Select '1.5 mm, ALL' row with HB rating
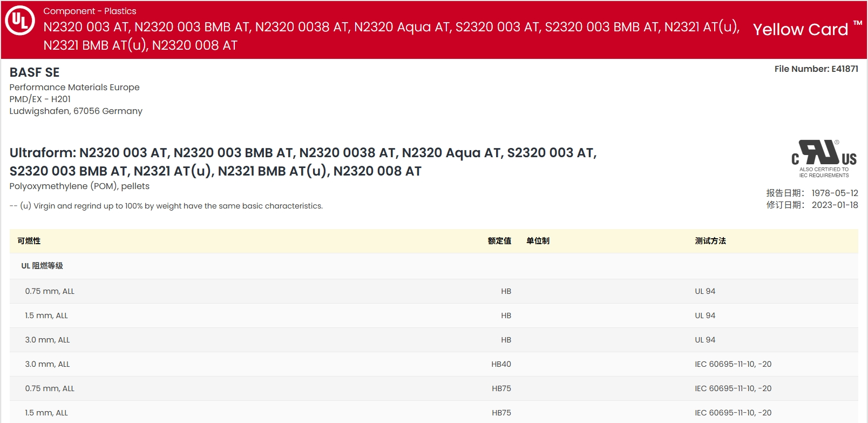 coord(433,315)
